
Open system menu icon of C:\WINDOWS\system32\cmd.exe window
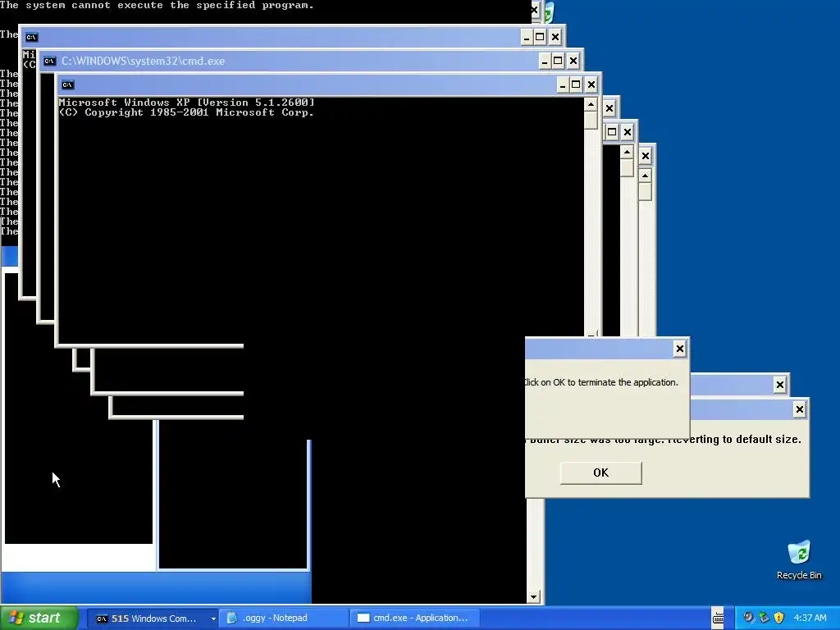49,61
